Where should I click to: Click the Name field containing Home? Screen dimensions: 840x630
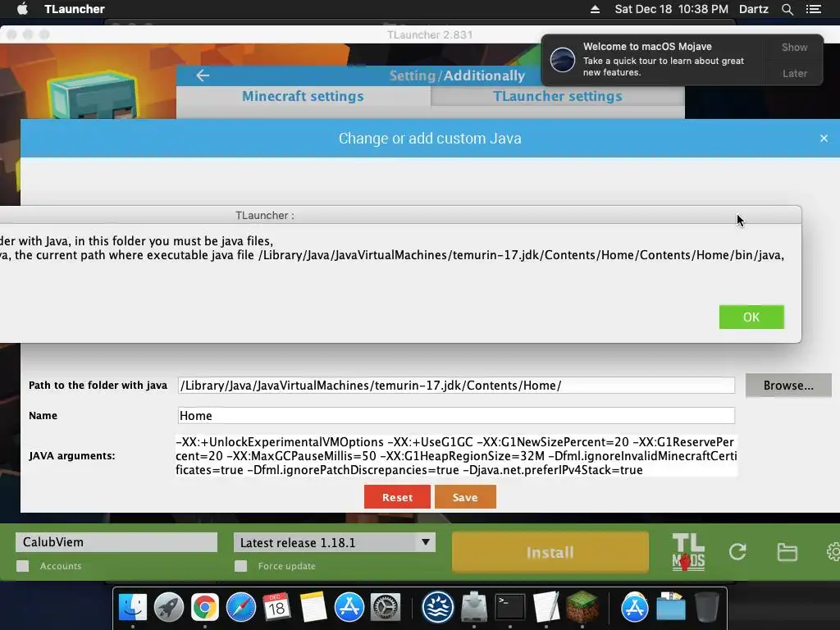coord(456,415)
